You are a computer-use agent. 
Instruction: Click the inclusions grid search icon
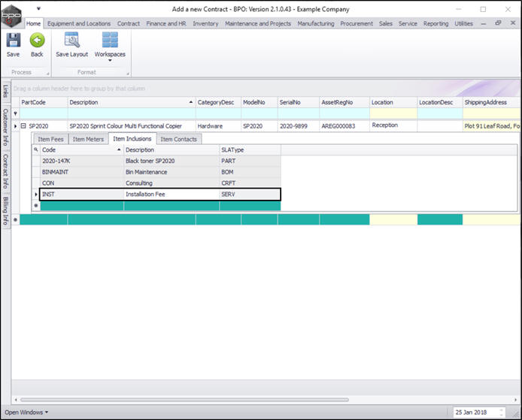pyautogui.click(x=36, y=150)
